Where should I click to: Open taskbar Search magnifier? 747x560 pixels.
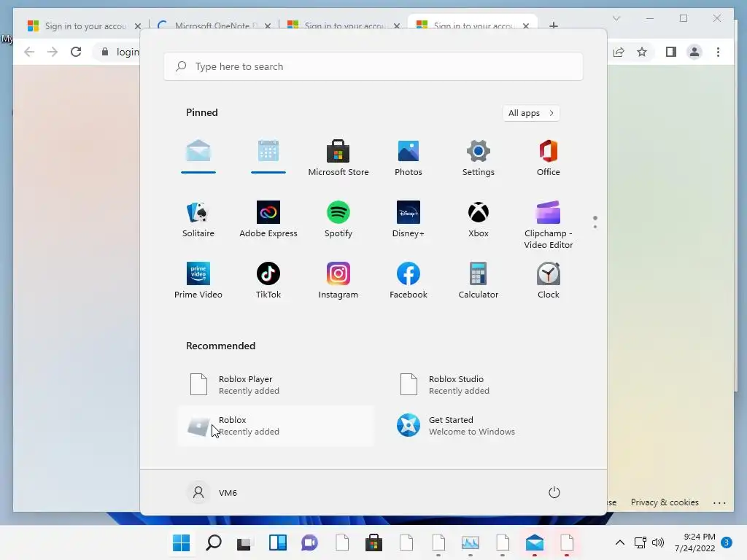[x=214, y=542]
